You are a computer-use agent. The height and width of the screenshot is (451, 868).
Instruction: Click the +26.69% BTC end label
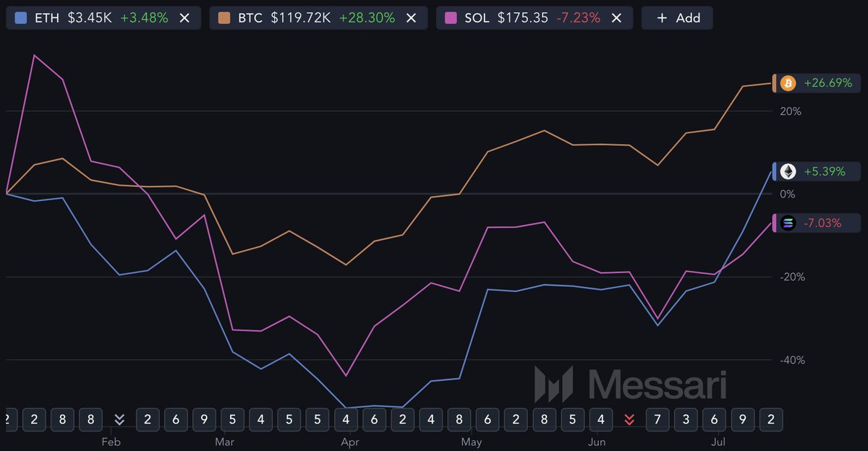pos(818,84)
